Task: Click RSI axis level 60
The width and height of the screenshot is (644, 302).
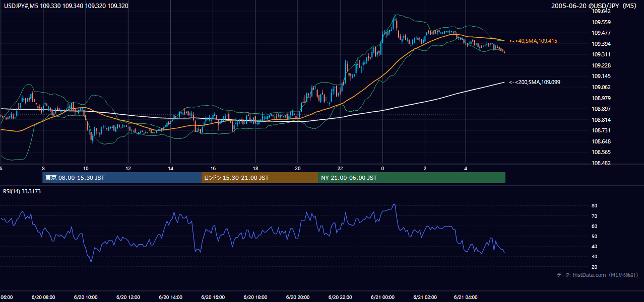Action: 595,226
